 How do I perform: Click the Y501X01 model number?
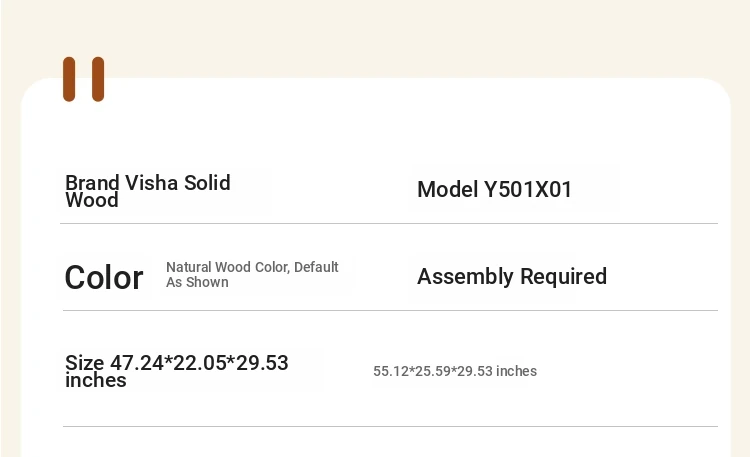click(528, 189)
